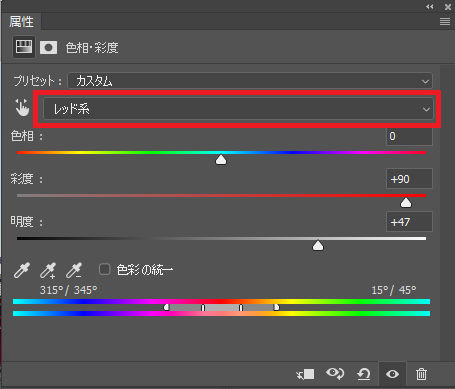Collapse the panel with double arrows

[430, 7]
